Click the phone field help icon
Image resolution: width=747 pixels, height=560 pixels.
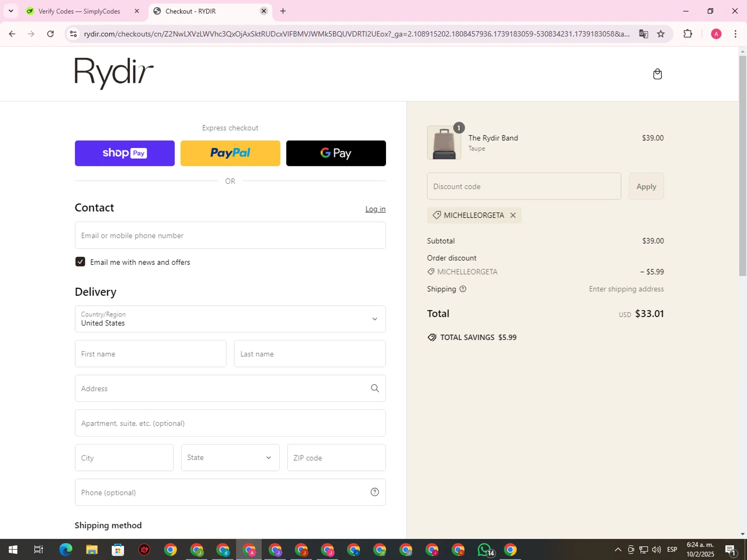pyautogui.click(x=374, y=492)
